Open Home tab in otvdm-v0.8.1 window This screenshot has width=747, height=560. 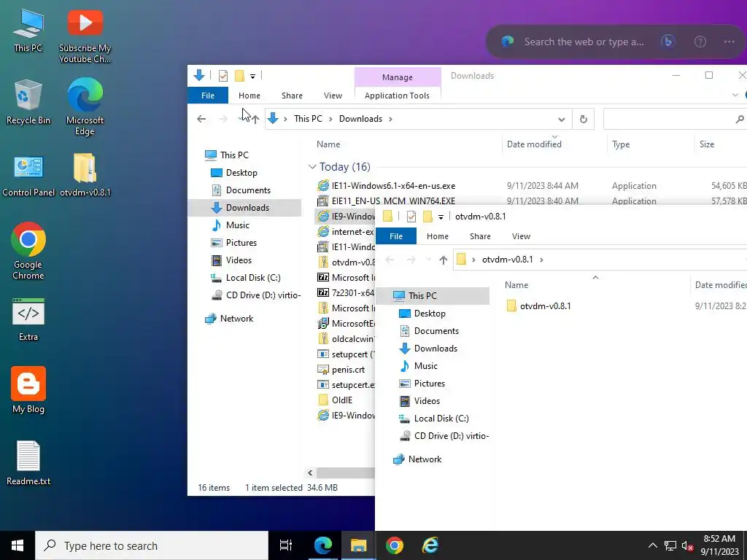tap(438, 236)
